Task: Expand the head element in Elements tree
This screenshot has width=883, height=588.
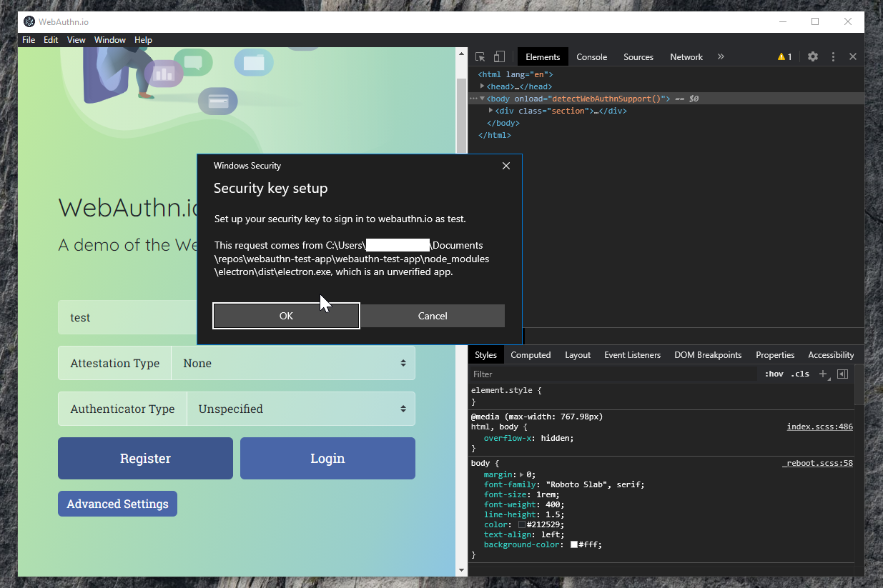Action: 483,86
